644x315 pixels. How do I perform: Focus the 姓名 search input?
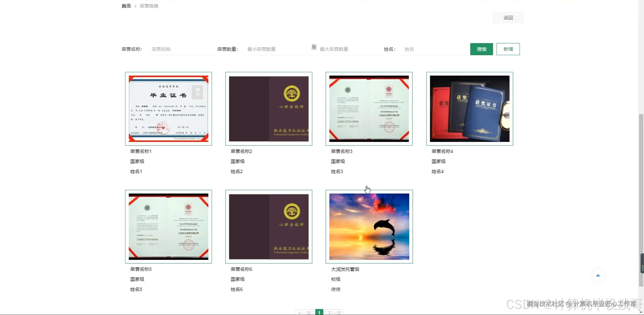pyautogui.click(x=434, y=49)
